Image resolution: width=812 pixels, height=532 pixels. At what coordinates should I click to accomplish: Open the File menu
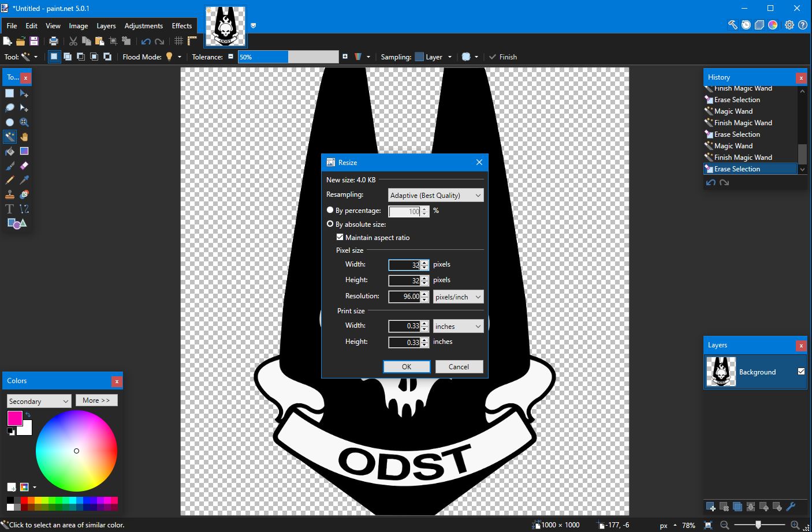tap(12, 26)
